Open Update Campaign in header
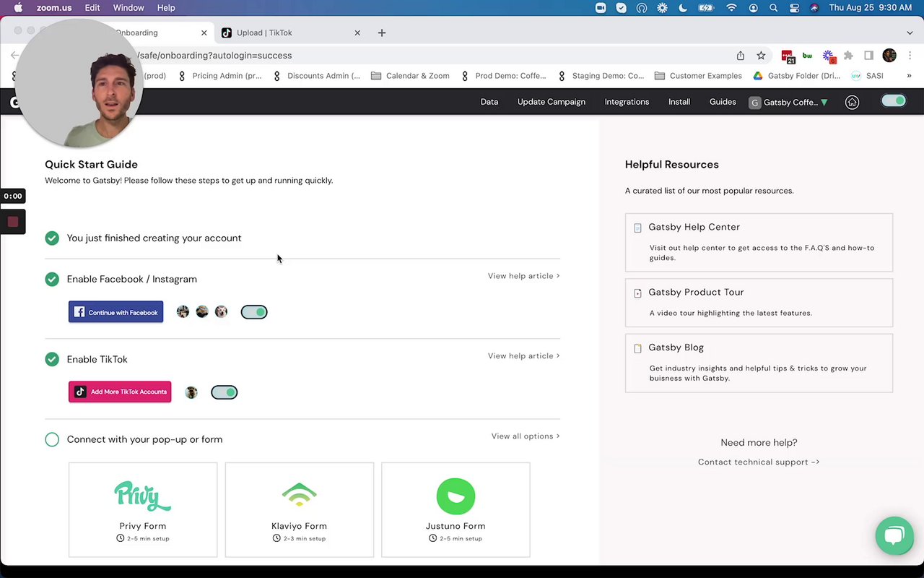Screen dimensions: 924x578 (x=552, y=102)
